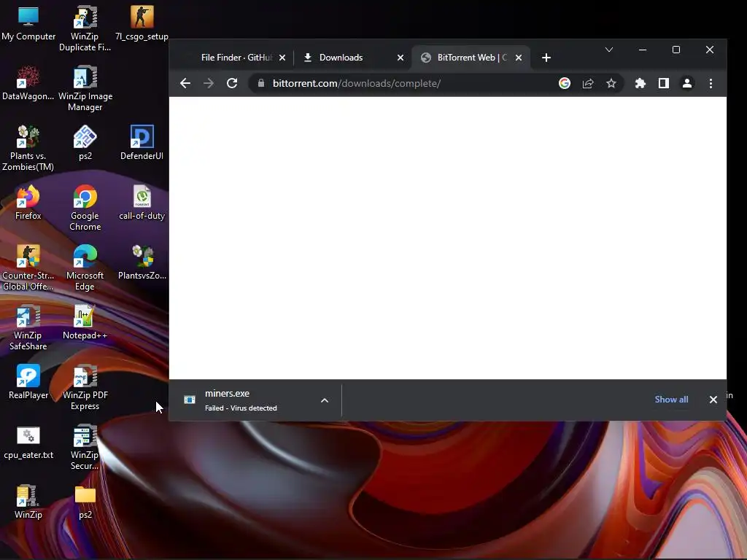This screenshot has height=560, width=747.
Task: Reload the BitTorrent page
Action: (232, 83)
